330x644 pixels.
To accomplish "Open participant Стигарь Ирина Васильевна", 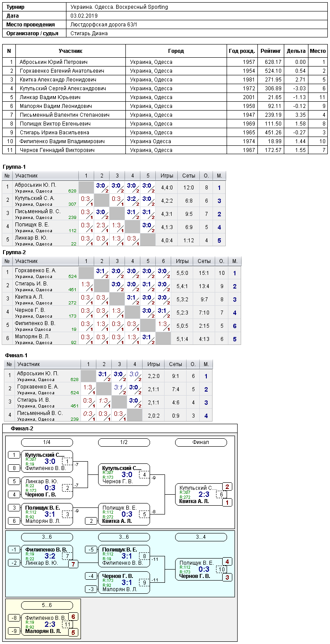I will (54, 133).
